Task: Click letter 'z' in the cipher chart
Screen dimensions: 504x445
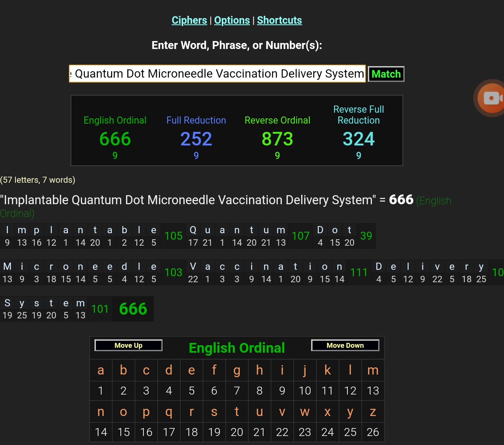Action: point(373,412)
